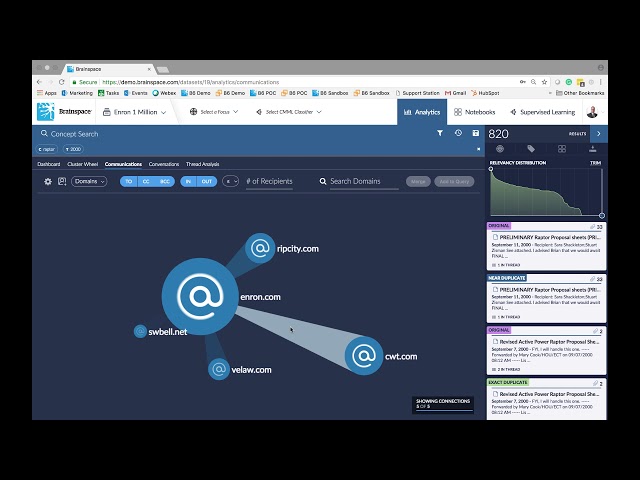
Task: Open the Select a Focus dropdown
Action: 214,112
